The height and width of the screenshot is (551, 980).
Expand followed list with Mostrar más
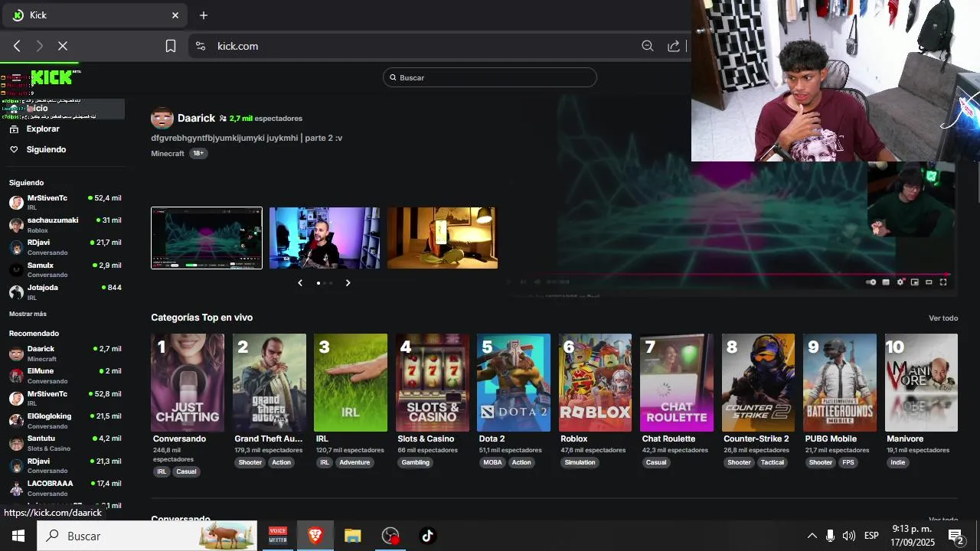28,314
